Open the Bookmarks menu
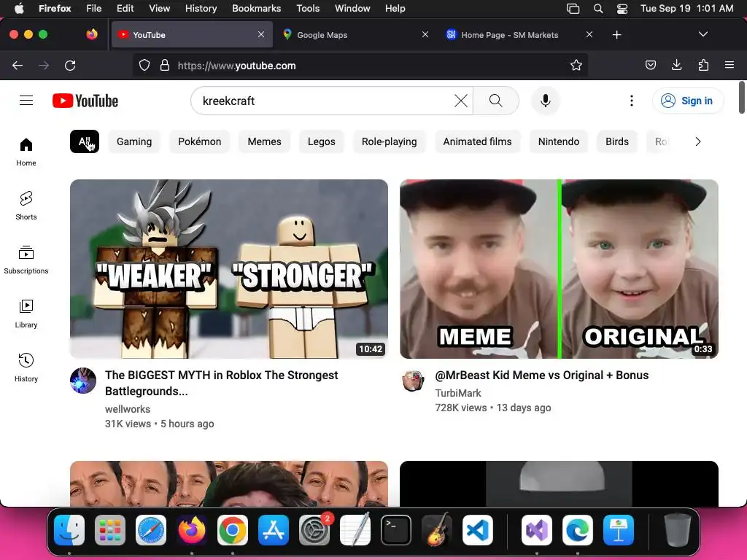This screenshot has width=747, height=560. point(256,9)
